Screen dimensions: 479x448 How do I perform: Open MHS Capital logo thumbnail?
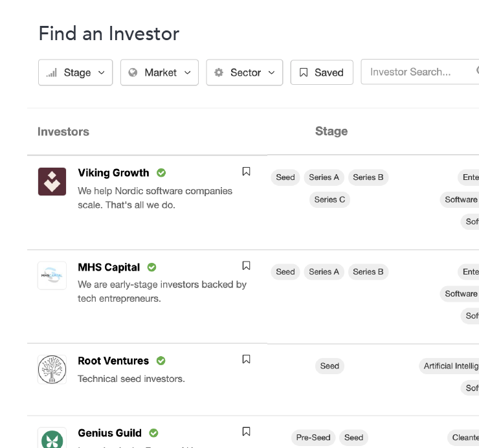tap(52, 275)
